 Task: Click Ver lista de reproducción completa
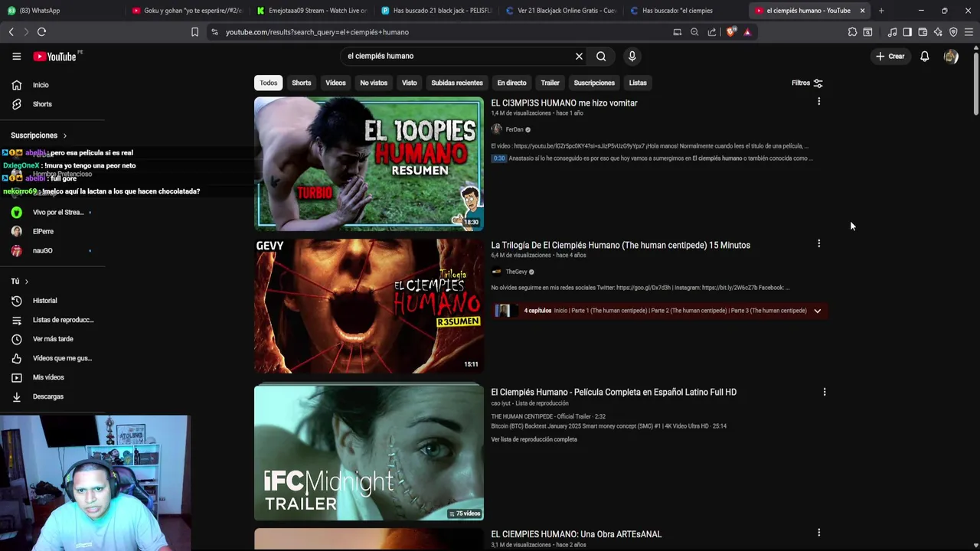click(x=534, y=439)
